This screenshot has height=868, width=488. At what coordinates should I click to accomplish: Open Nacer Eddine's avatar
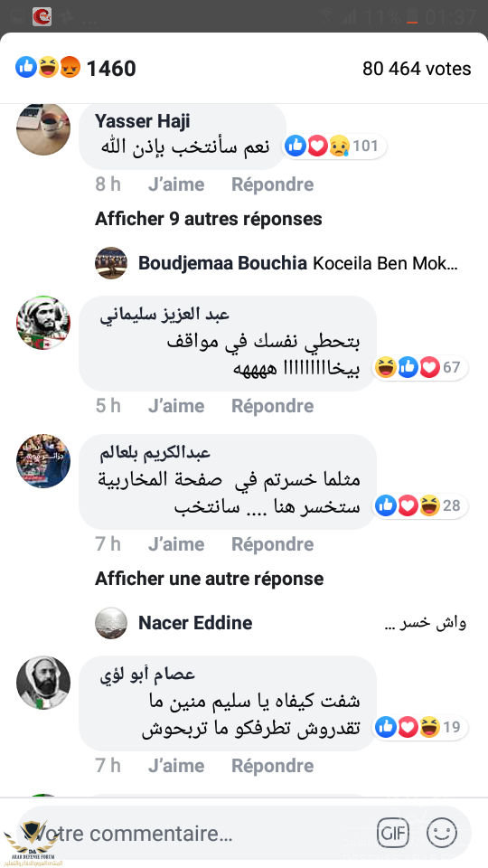coord(111,623)
